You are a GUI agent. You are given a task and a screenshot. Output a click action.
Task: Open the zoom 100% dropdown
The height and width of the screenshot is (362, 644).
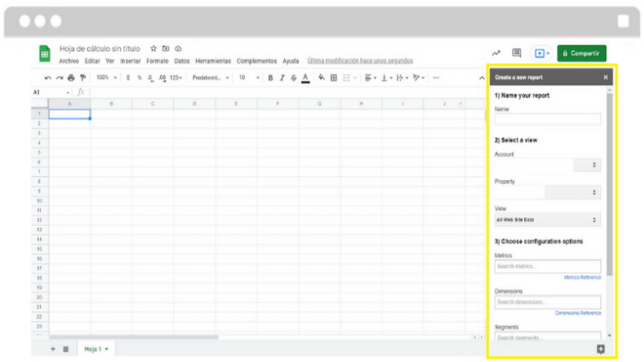tap(106, 78)
